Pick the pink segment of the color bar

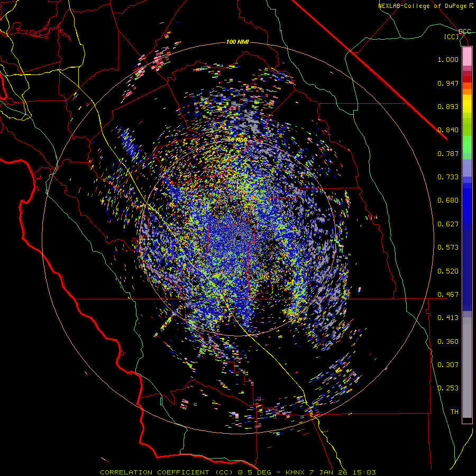467,56
